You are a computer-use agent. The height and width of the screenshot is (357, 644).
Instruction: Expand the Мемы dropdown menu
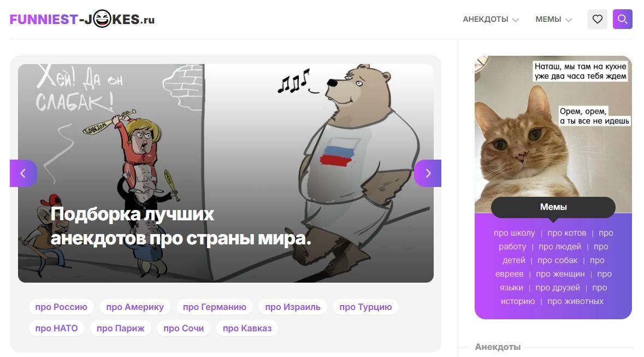554,19
